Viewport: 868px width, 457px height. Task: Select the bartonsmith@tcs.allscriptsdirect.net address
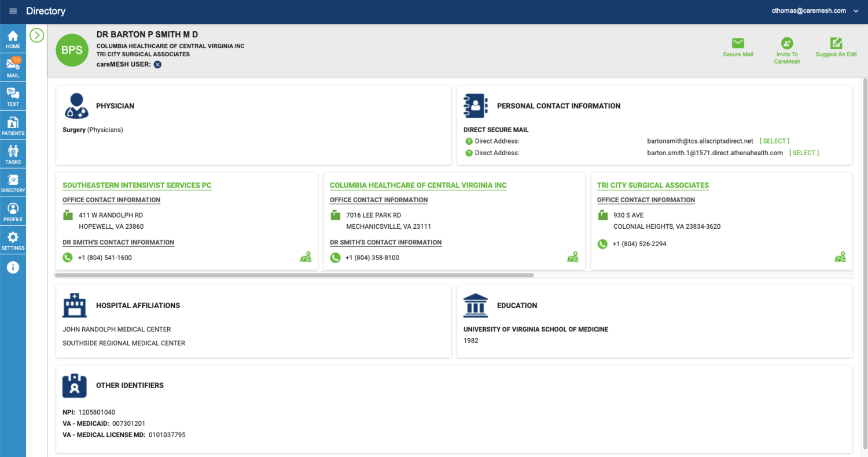[774, 141]
